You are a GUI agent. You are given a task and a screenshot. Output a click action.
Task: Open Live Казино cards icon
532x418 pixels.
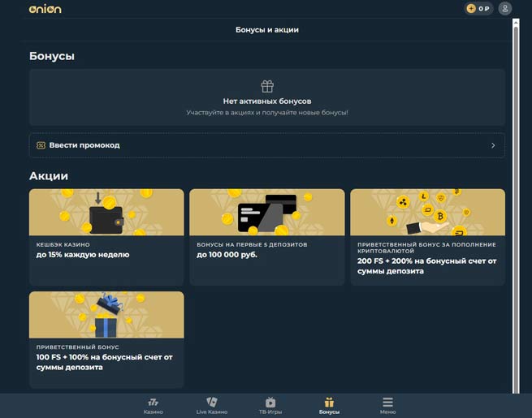(x=212, y=402)
